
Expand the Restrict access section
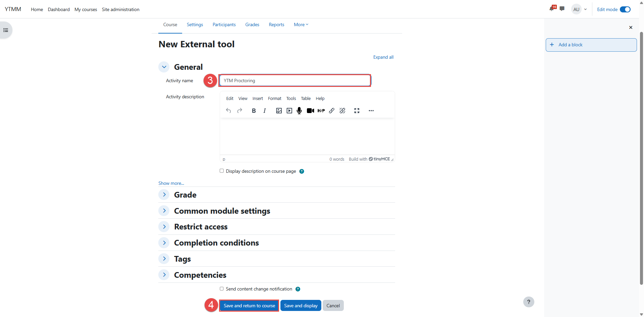point(164,227)
